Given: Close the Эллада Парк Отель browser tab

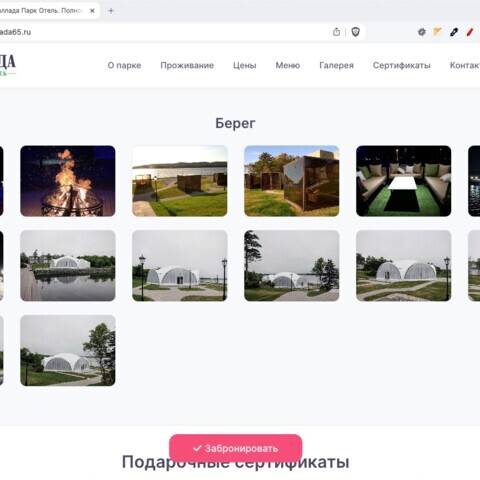Looking at the screenshot, I should point(92,11).
